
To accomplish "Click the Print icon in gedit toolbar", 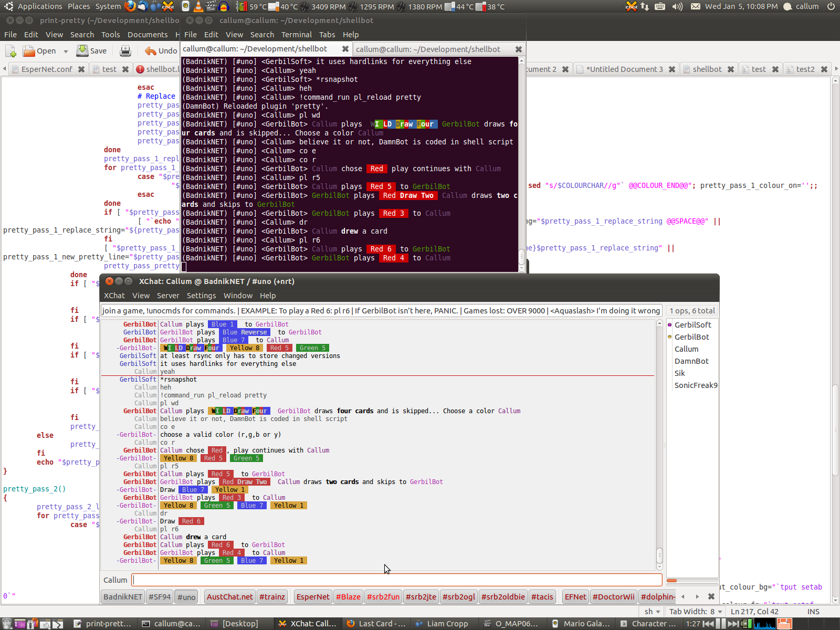I will (x=125, y=51).
